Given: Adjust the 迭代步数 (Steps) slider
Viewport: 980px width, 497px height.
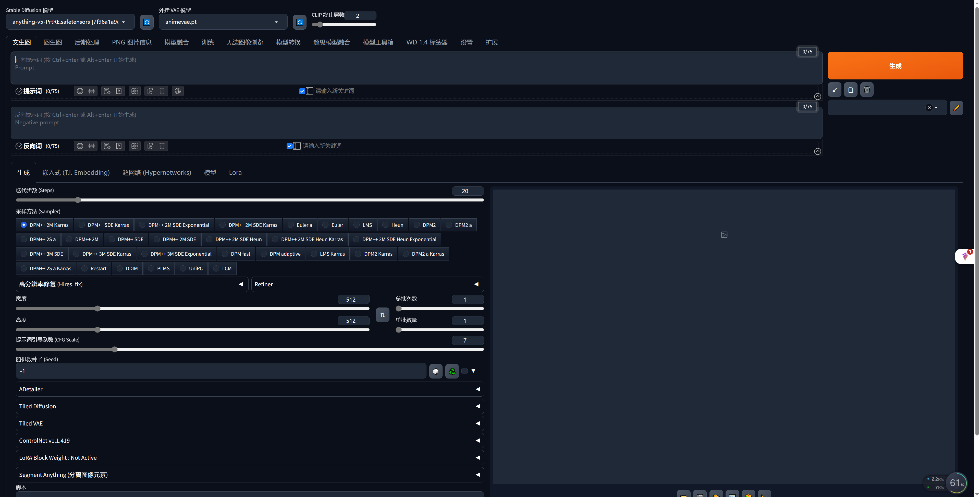Looking at the screenshot, I should [x=250, y=200].
